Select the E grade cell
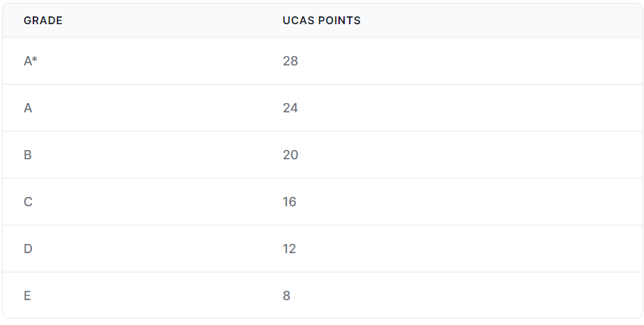Image resolution: width=644 pixels, height=325 pixels. tap(27, 295)
